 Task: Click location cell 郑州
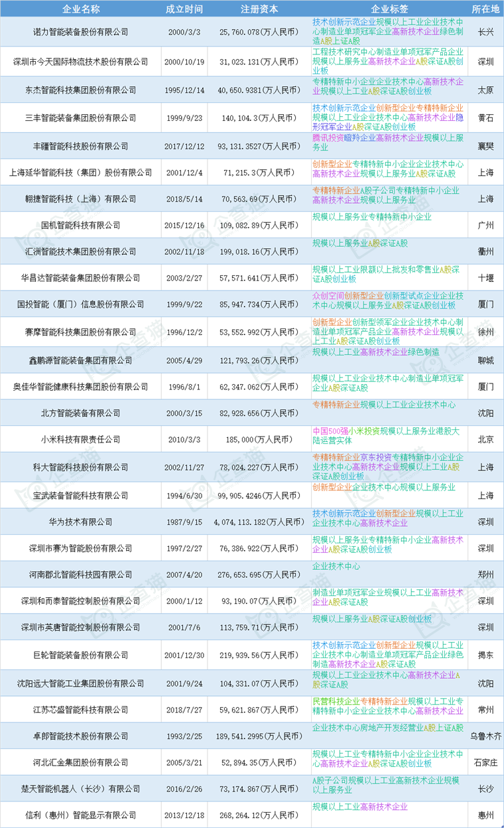(485, 574)
